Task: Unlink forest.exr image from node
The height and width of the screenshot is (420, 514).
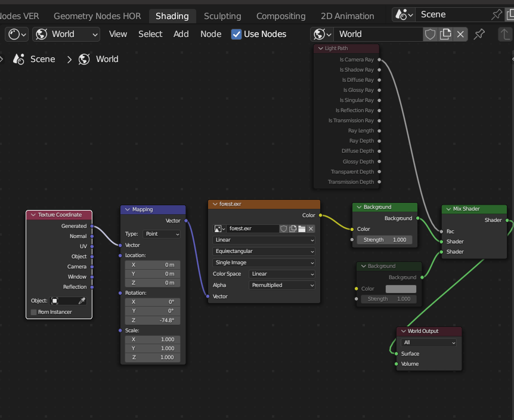Action: (311, 228)
